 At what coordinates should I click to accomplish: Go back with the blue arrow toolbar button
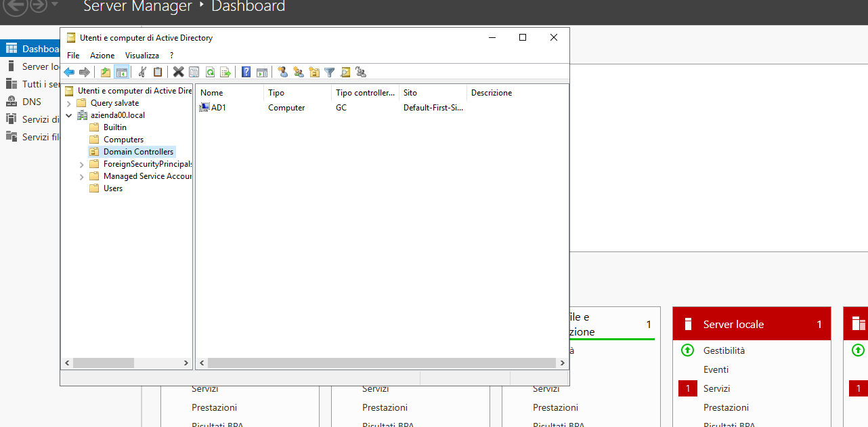tap(69, 72)
